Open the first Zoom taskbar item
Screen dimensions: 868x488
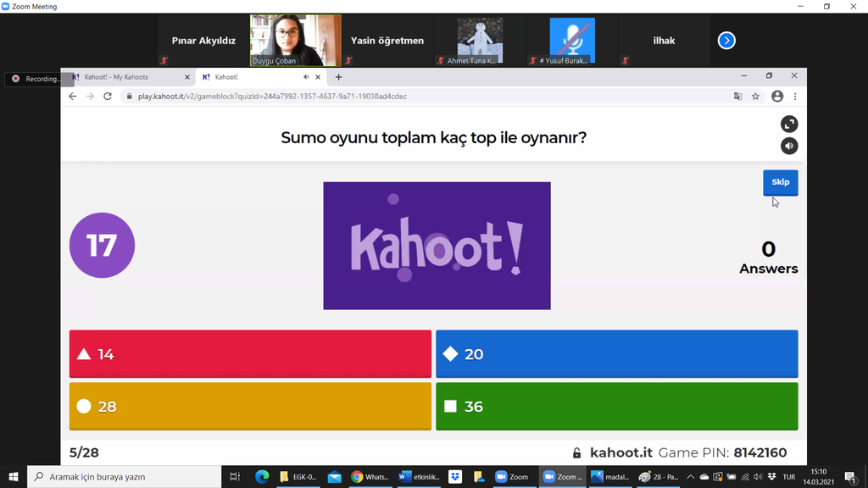click(x=512, y=476)
